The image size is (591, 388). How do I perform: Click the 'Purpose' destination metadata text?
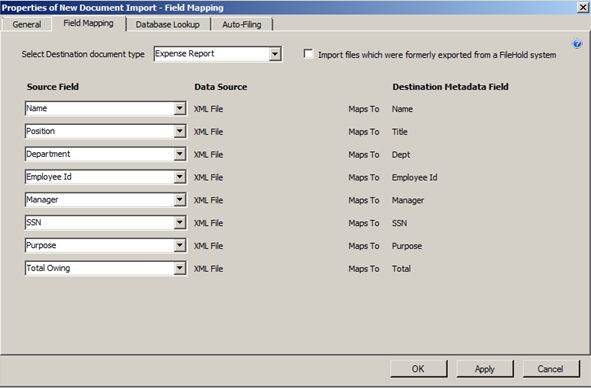[x=407, y=246]
